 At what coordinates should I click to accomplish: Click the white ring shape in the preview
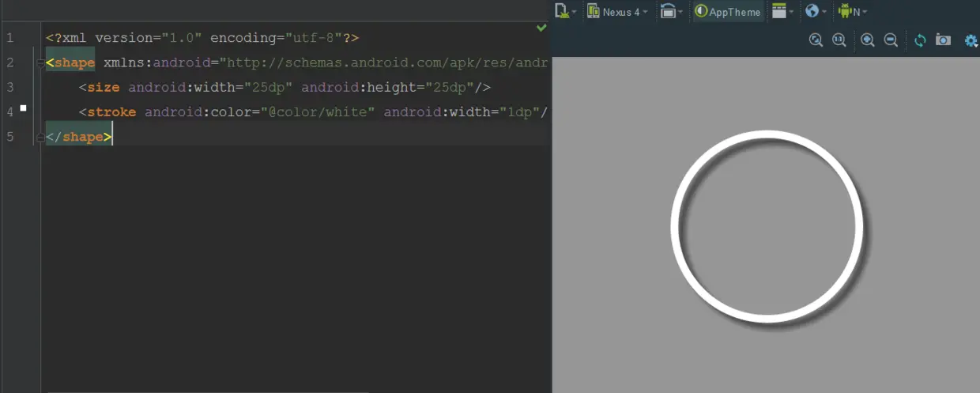point(767,226)
